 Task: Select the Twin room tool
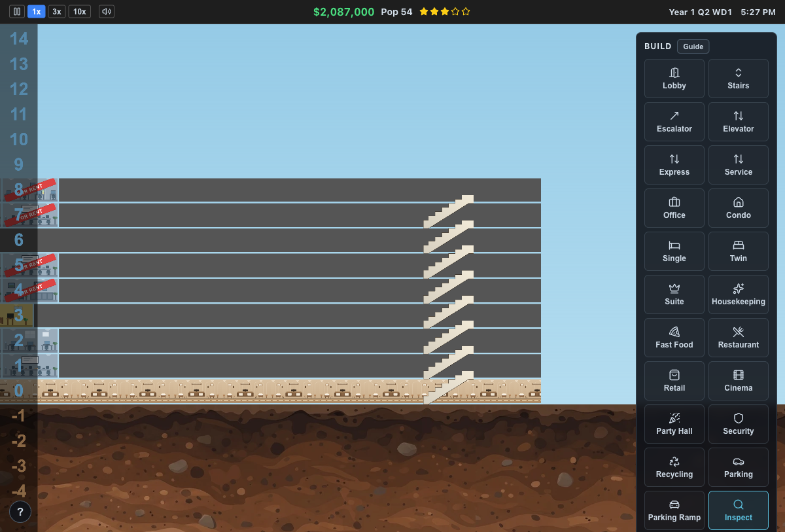(739, 251)
